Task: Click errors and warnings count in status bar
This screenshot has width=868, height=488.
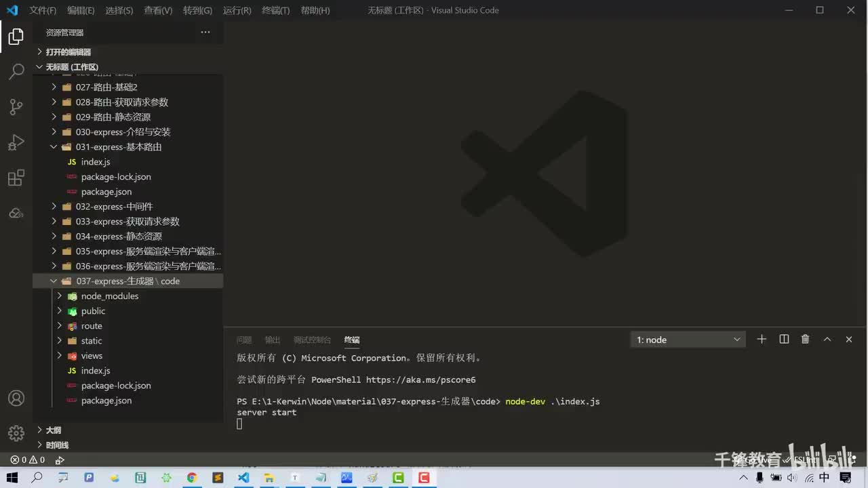Action: coord(28,460)
